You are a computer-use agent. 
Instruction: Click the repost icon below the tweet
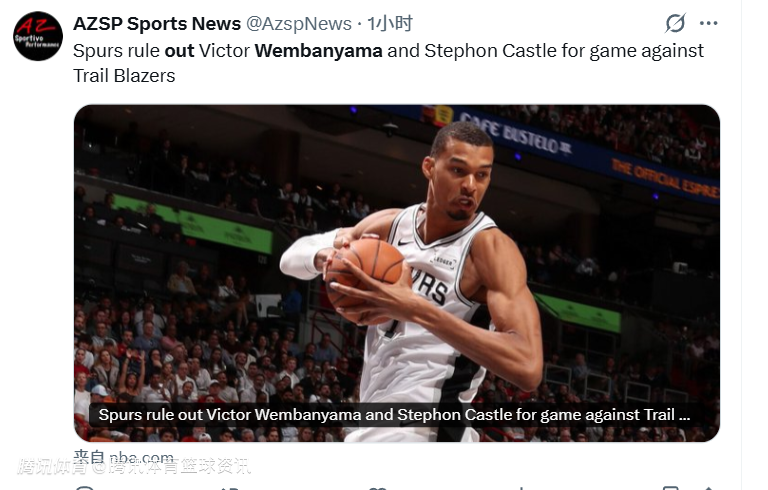click(230, 488)
